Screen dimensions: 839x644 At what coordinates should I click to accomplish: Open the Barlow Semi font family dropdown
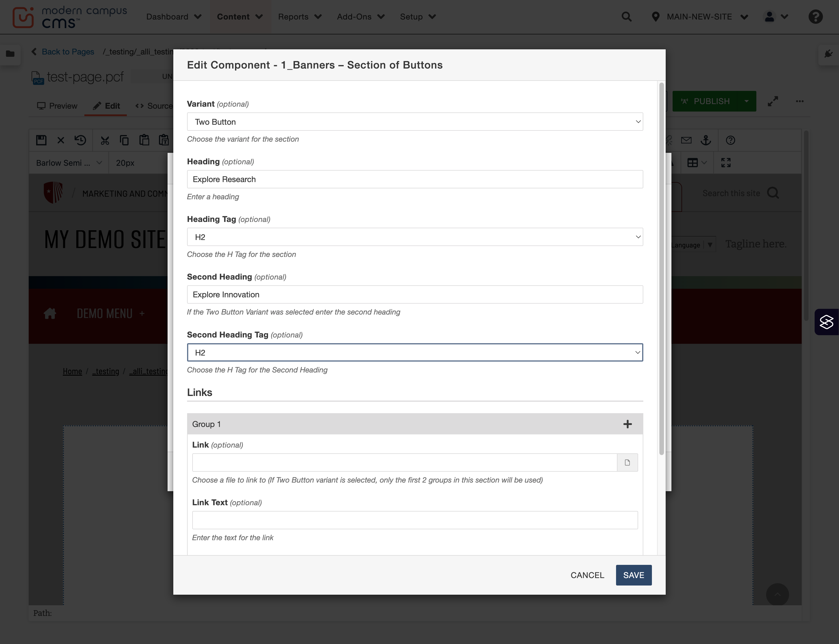[x=69, y=163]
